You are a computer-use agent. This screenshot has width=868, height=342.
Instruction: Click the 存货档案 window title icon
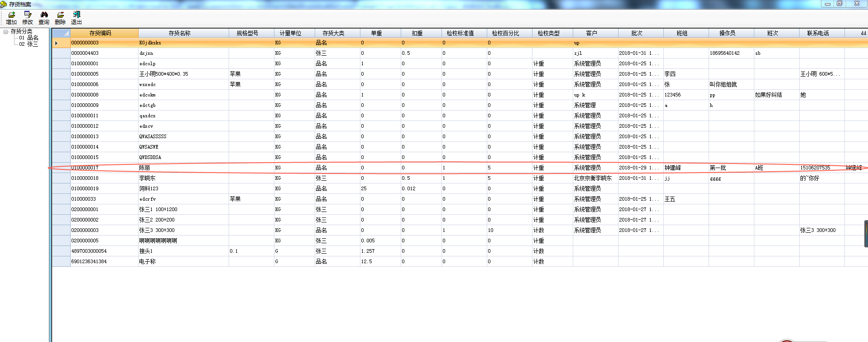4,4
